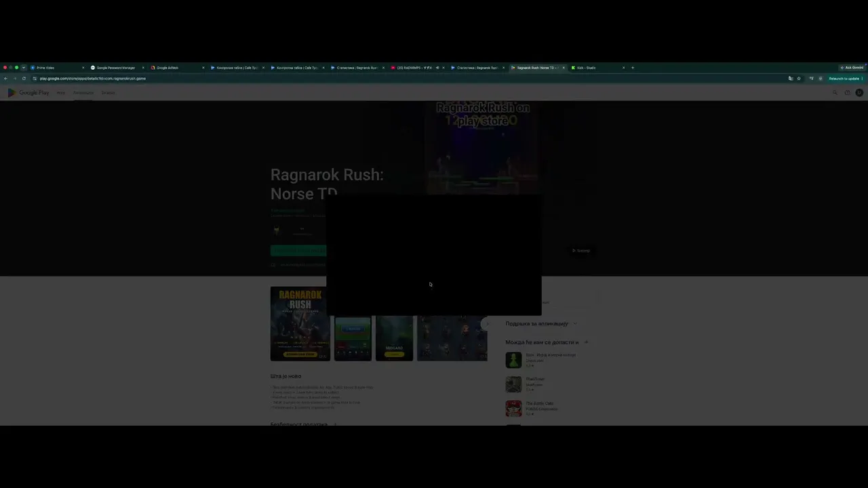
Task: Open the Google account avatar
Action: (859, 93)
